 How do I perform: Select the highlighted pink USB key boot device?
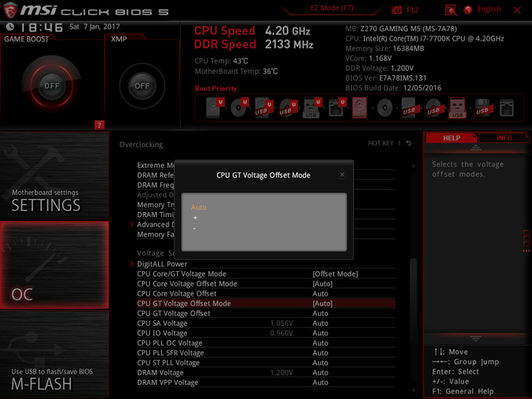click(457, 108)
